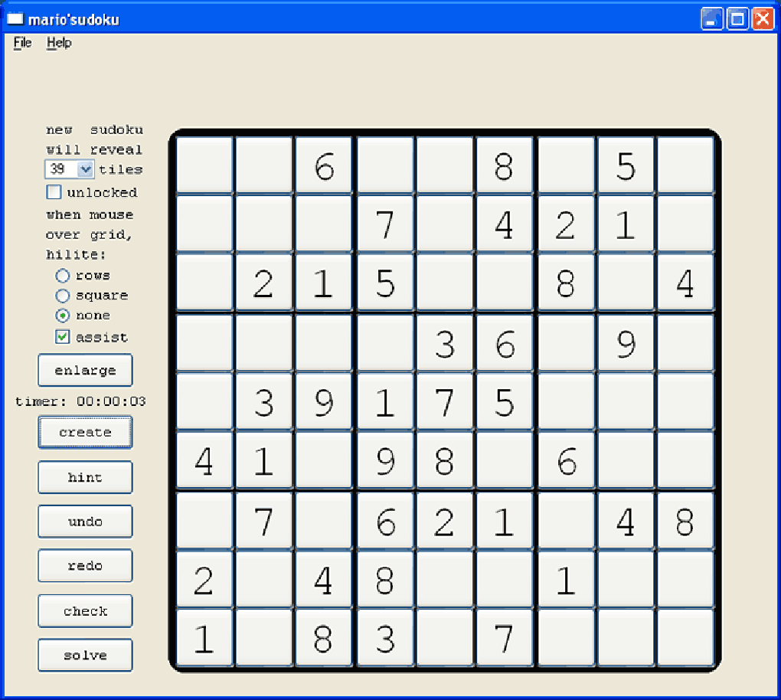The image size is (781, 700).
Task: Select the 7 tile in the second grid row
Action: (385, 224)
